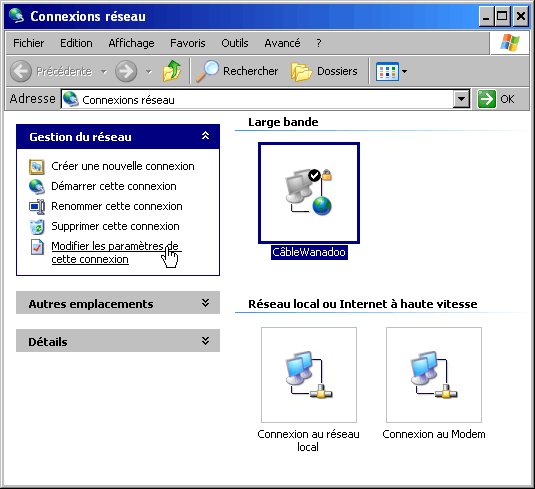Click the green OK go arrow
This screenshot has width=535, height=489.
487,99
